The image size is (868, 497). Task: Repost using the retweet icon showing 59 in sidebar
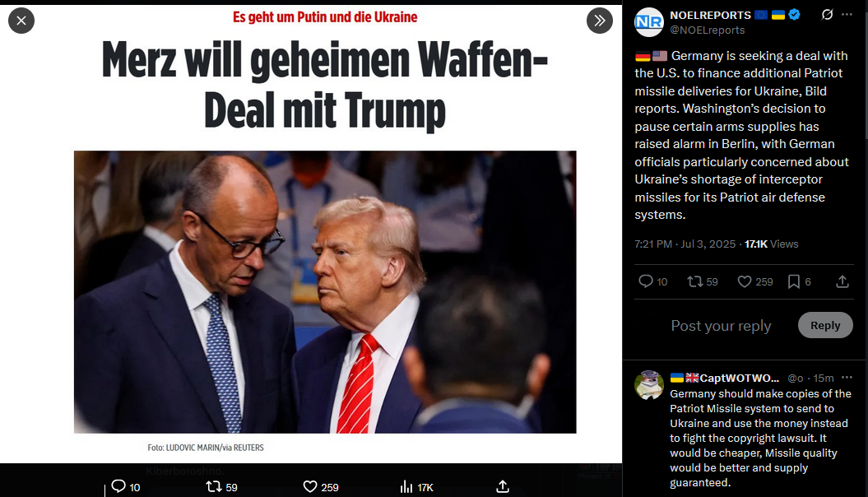pyautogui.click(x=694, y=281)
